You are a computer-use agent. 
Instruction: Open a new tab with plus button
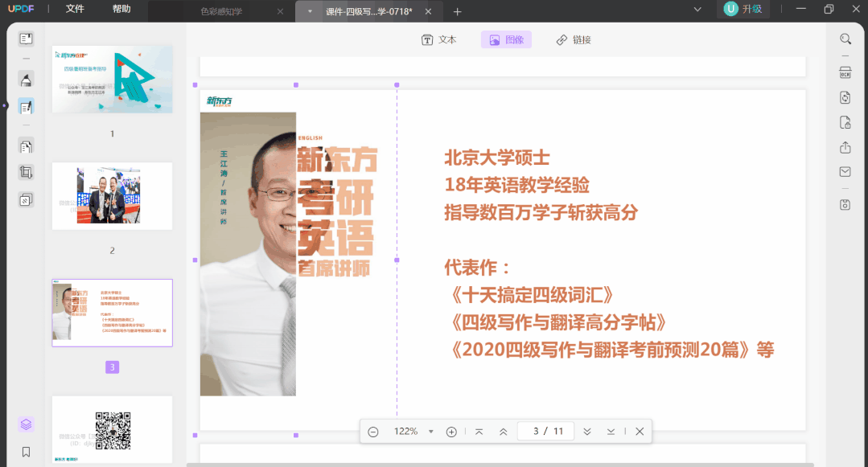tap(457, 11)
